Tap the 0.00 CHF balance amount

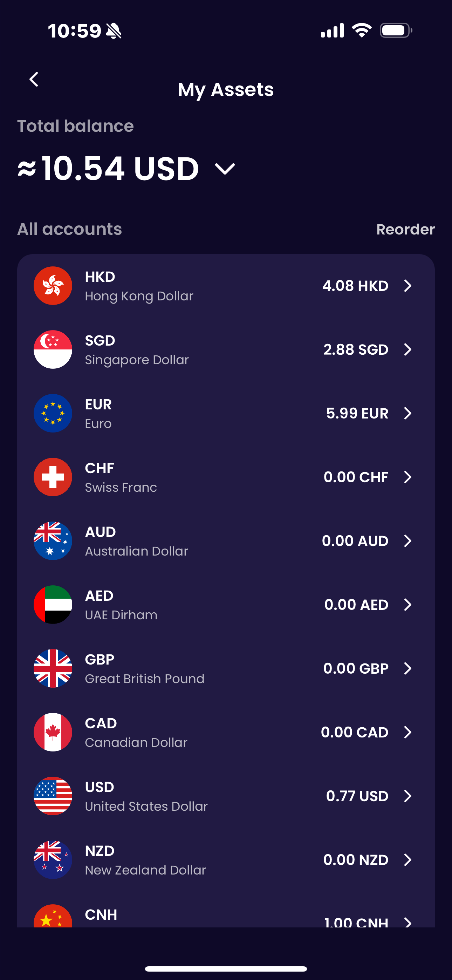355,477
